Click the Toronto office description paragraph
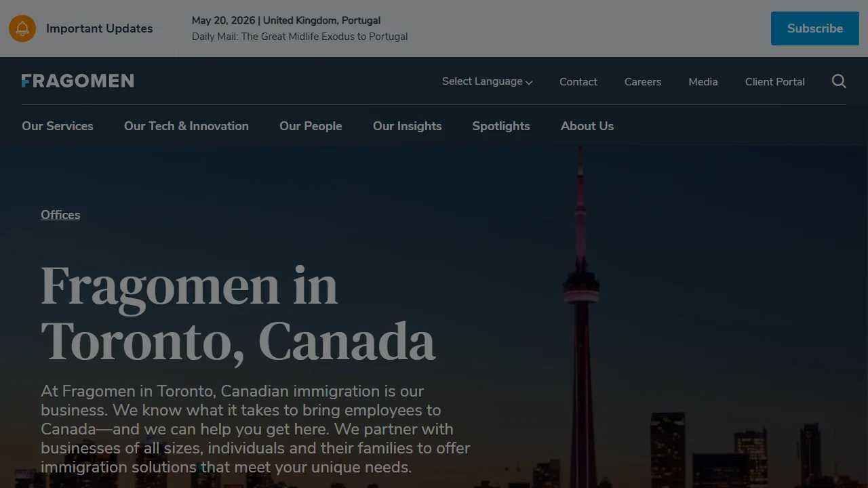 (256, 429)
